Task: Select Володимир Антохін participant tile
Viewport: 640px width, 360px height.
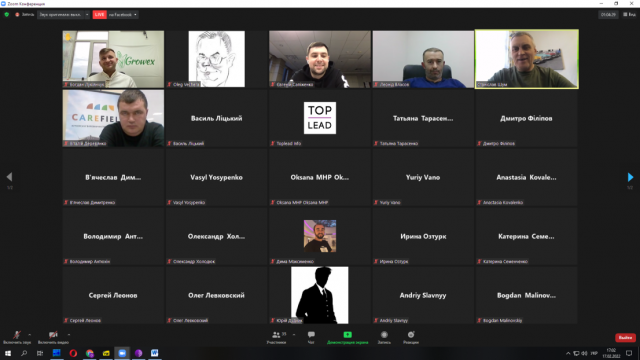Action: pos(113,236)
